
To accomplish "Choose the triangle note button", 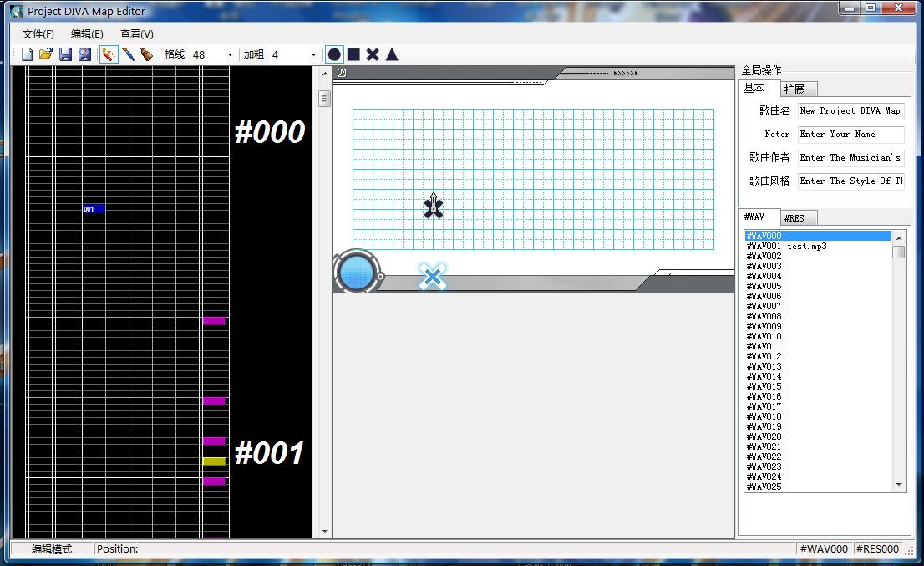I will (392, 55).
